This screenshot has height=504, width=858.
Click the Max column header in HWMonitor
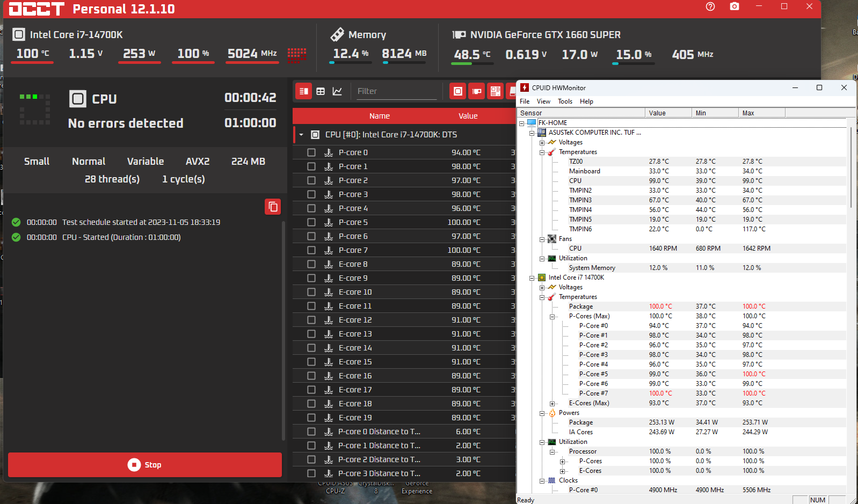[x=762, y=113]
